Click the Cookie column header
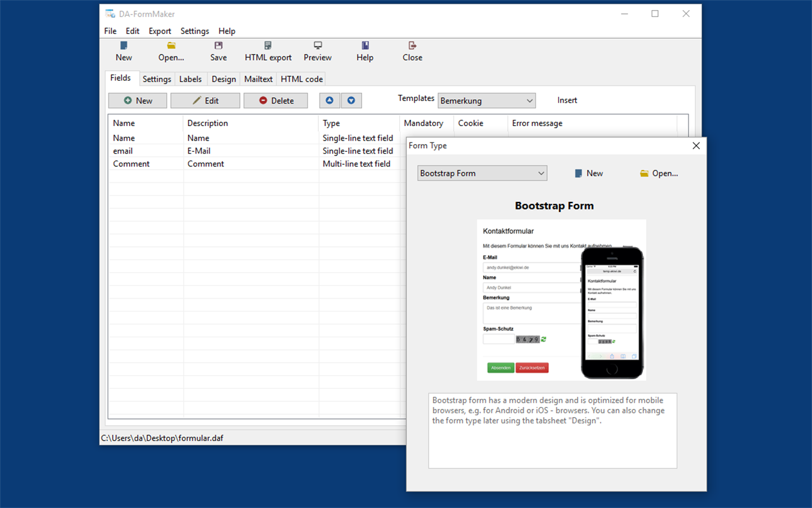The image size is (812, 508). [x=481, y=123]
